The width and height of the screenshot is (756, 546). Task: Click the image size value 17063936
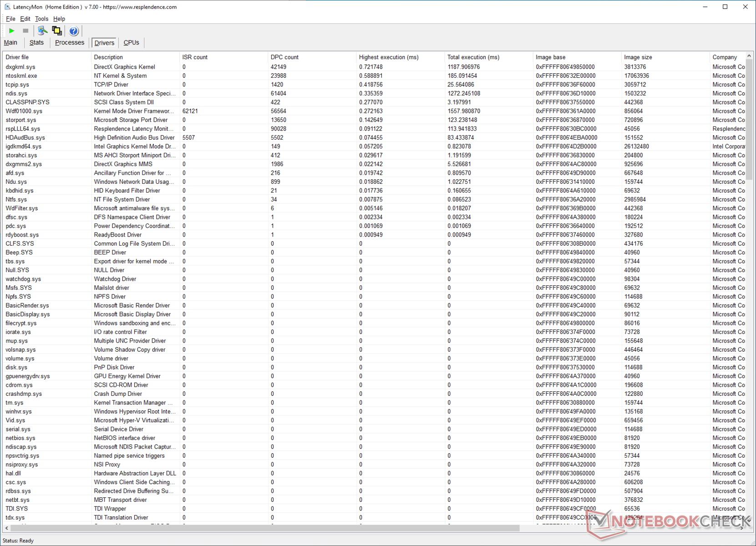(x=637, y=76)
